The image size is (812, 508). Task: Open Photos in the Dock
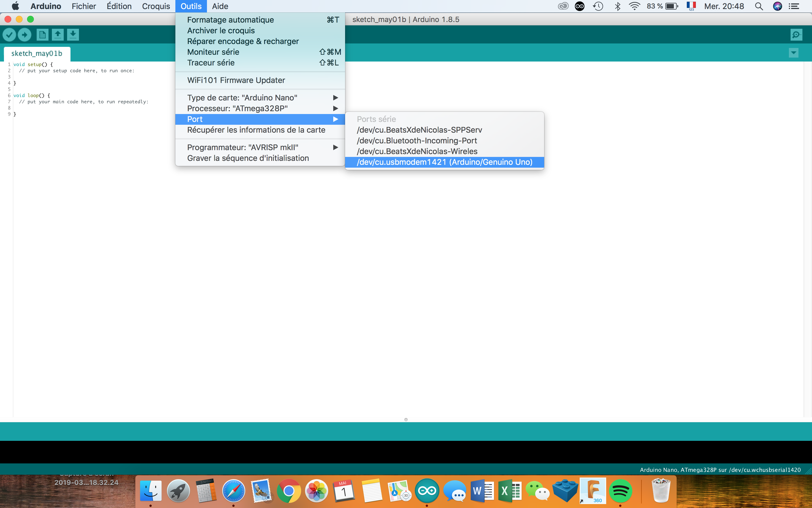316,491
